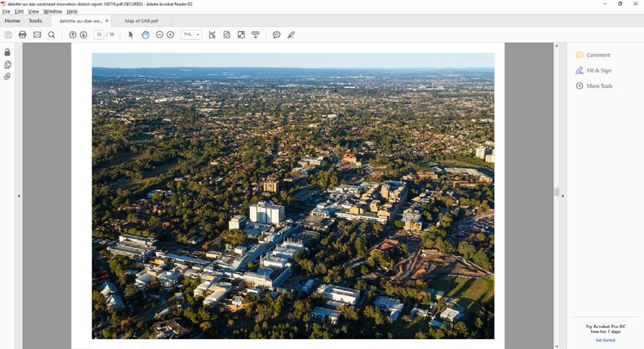The width and height of the screenshot is (644, 349).
Task: Click the Get Started link
Action: point(605,340)
